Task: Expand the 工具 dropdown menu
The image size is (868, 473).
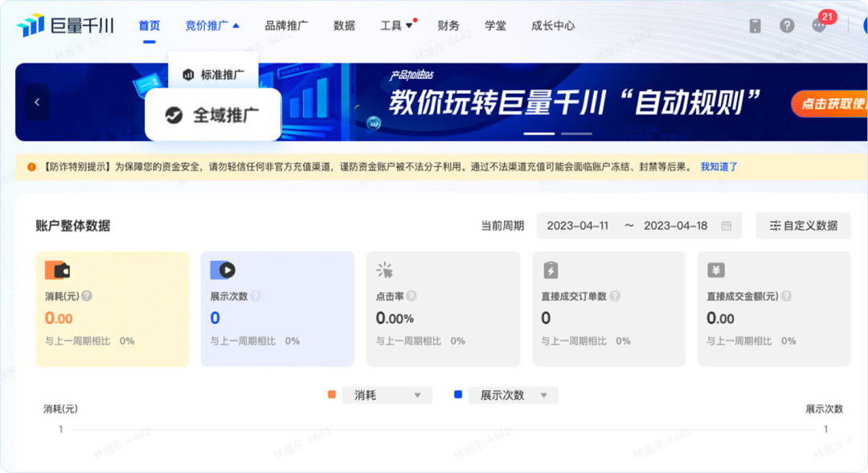Action: [x=396, y=26]
